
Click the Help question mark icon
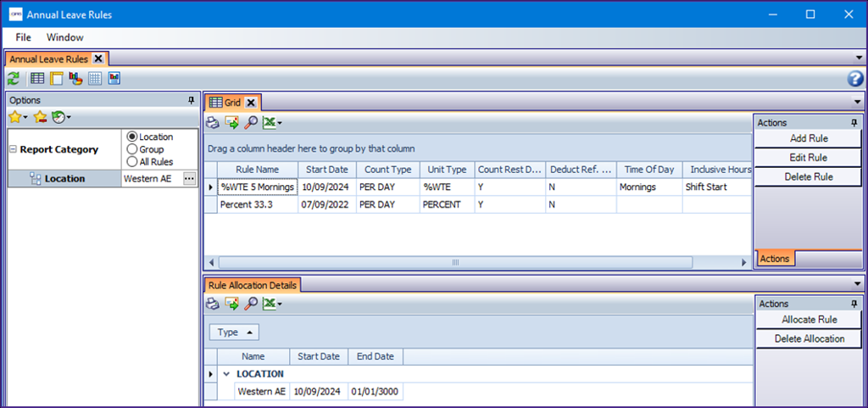(x=855, y=79)
